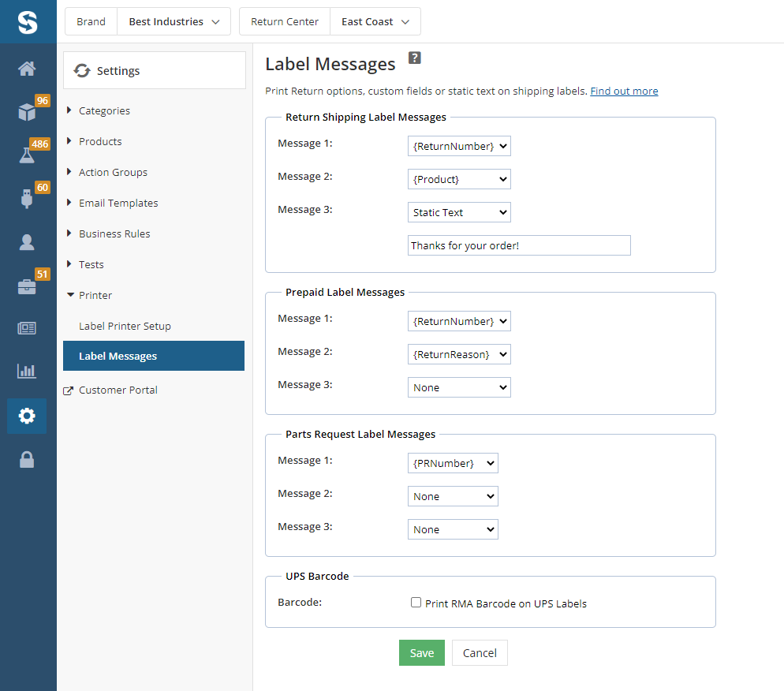The width and height of the screenshot is (784, 691).
Task: Expand the Business Rules settings section
Action: click(114, 233)
